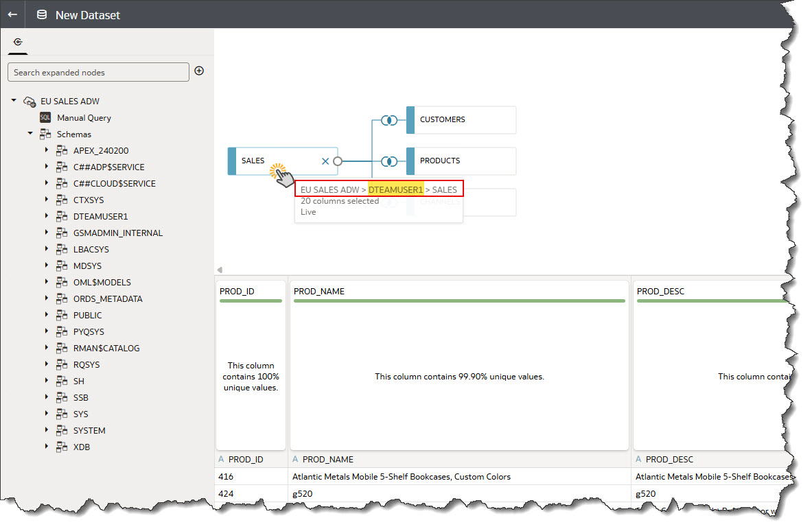Select the APEX_240200 schema label
Image resolution: width=812 pixels, height=529 pixels.
(101, 151)
